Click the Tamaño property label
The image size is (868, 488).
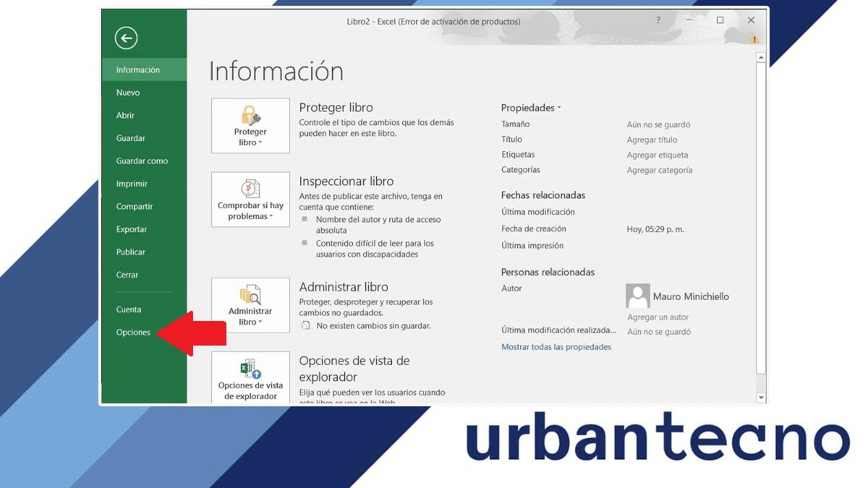(516, 124)
